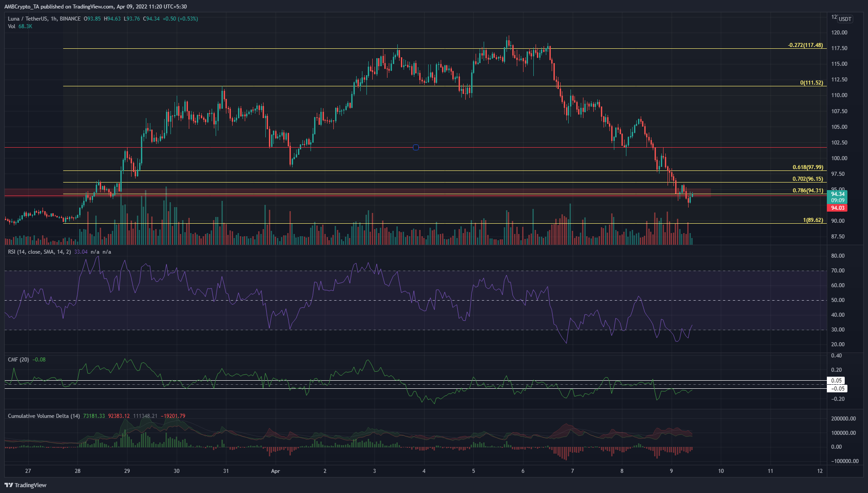Viewport: 868px width, 493px height.
Task: Click the 120.00 price axis label
Action: [839, 33]
